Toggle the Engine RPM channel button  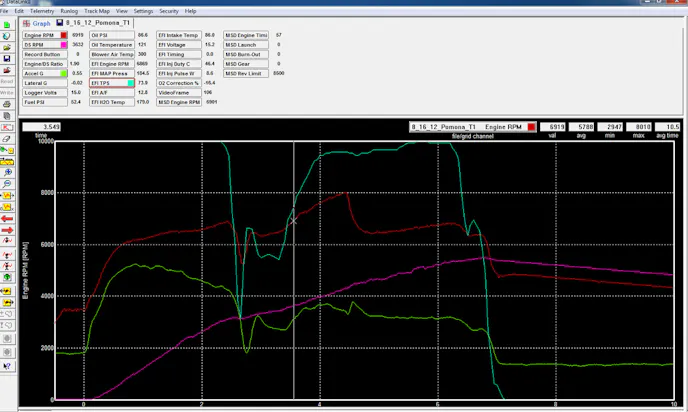40,35
